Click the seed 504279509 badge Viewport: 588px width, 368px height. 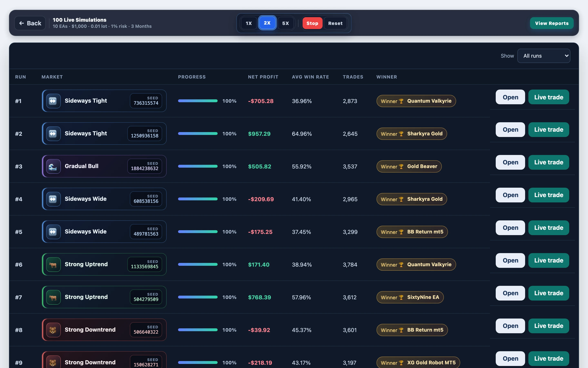tap(146, 297)
